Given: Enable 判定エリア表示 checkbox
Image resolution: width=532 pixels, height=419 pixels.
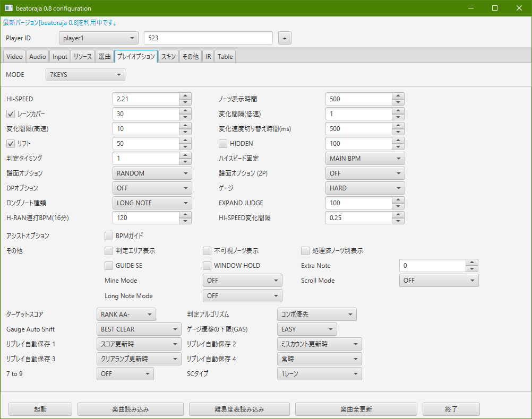Looking at the screenshot, I should pyautogui.click(x=109, y=251).
